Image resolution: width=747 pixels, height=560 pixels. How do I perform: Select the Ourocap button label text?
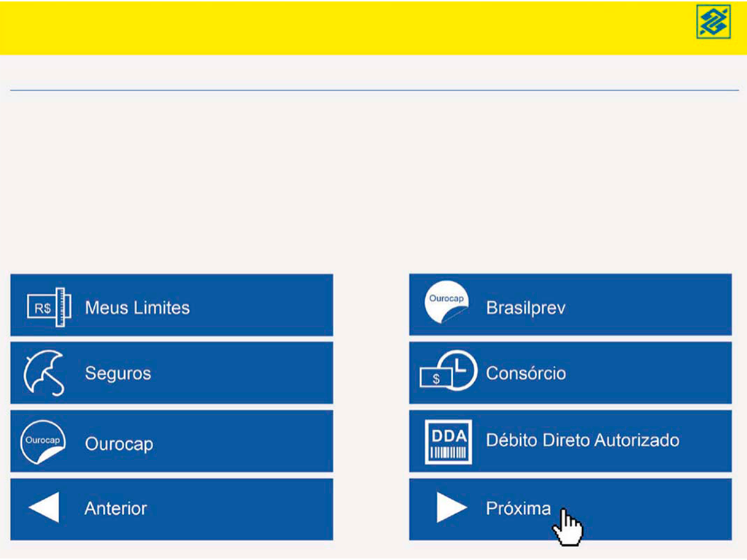(119, 444)
